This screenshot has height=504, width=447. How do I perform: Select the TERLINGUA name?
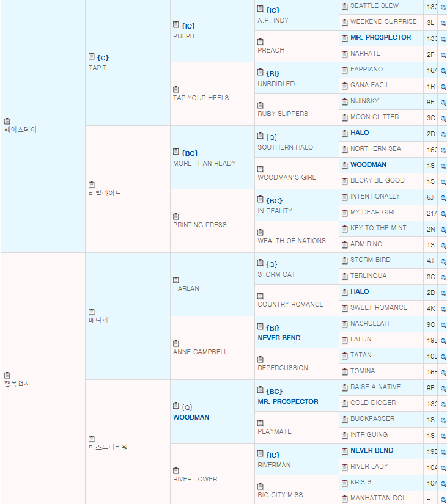[x=369, y=276]
